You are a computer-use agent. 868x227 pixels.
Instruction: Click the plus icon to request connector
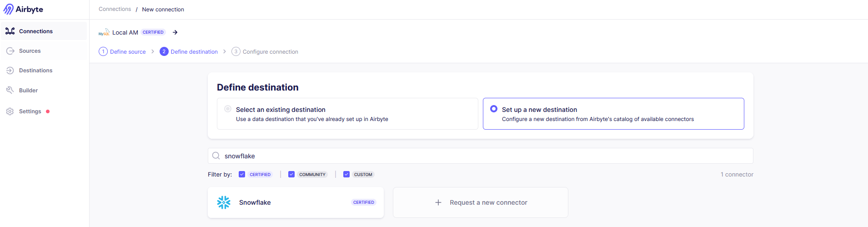click(438, 202)
